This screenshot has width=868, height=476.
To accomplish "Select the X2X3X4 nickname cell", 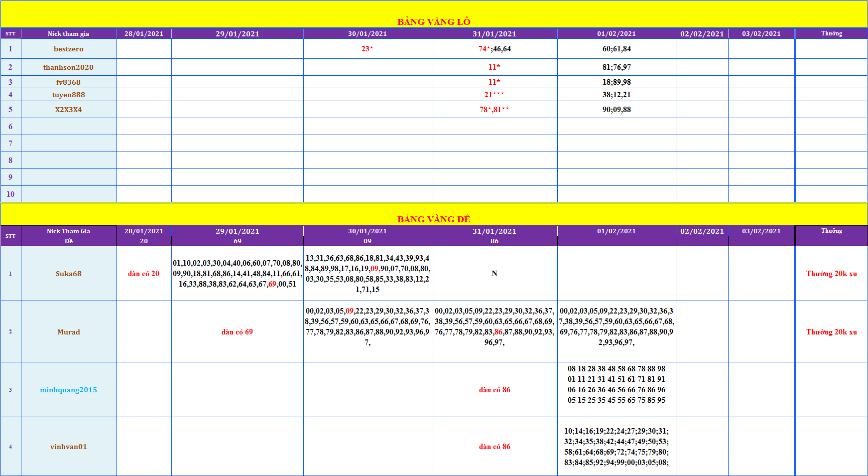I will pyautogui.click(x=69, y=110).
